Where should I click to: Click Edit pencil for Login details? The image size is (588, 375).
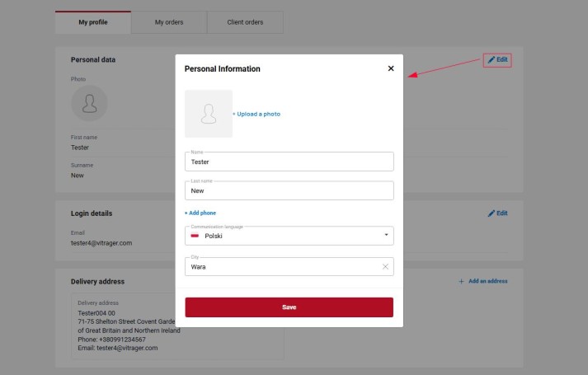497,213
